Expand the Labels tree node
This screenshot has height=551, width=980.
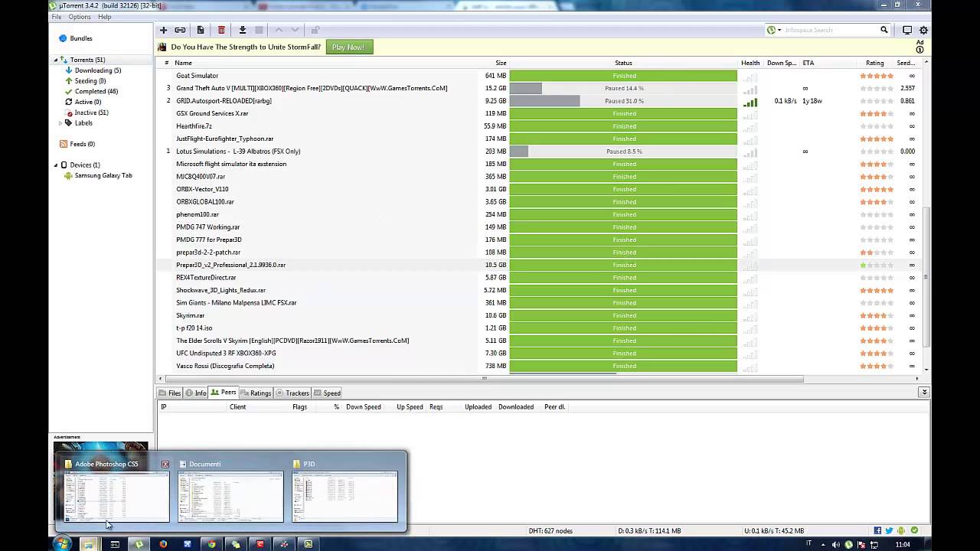coord(61,123)
